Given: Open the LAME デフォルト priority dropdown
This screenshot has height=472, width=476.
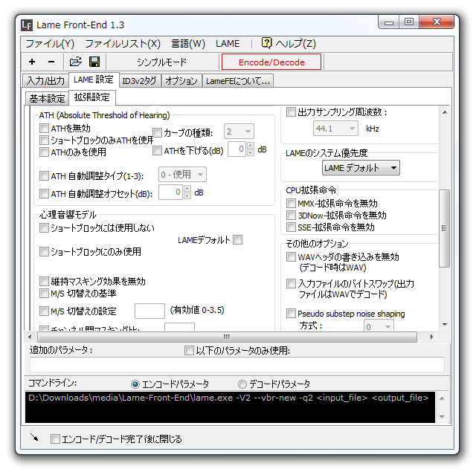Looking at the screenshot, I should click(361, 168).
